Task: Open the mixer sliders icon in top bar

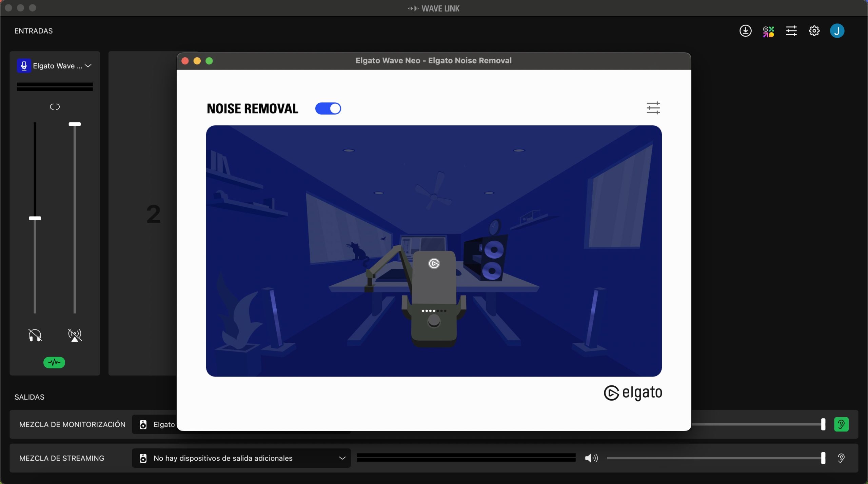Action: tap(791, 31)
